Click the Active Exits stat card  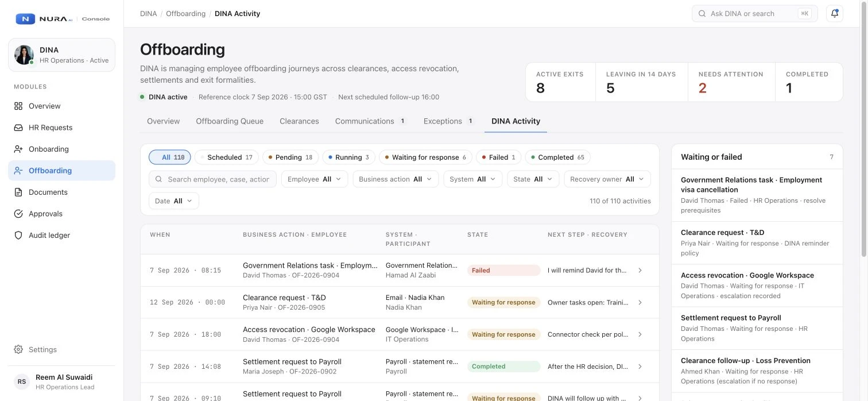click(x=560, y=82)
